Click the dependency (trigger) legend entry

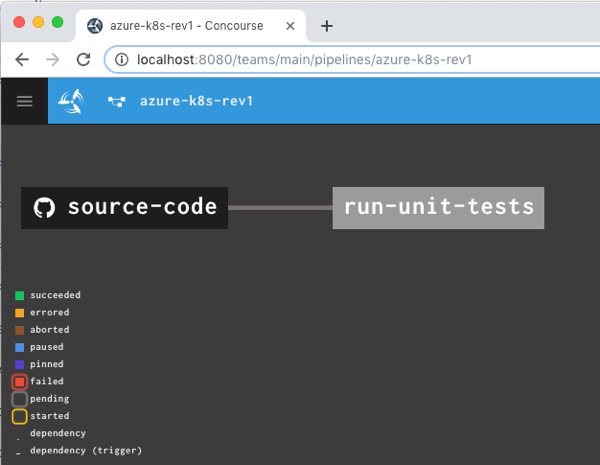pos(86,451)
